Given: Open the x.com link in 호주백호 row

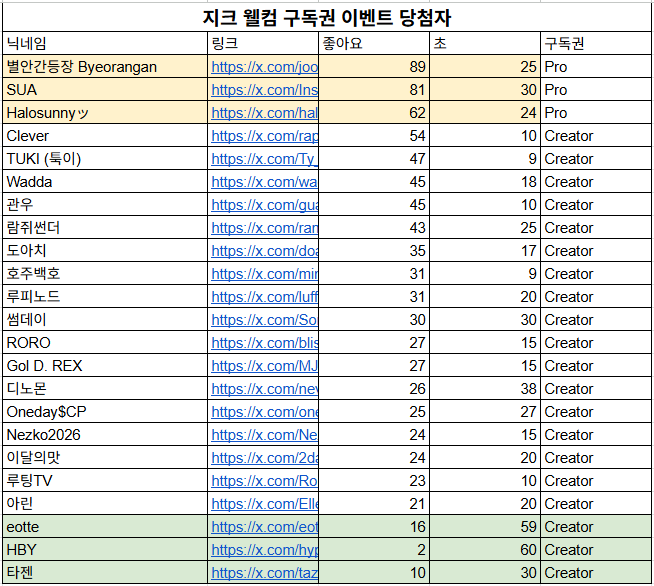Looking at the screenshot, I should point(264,274).
